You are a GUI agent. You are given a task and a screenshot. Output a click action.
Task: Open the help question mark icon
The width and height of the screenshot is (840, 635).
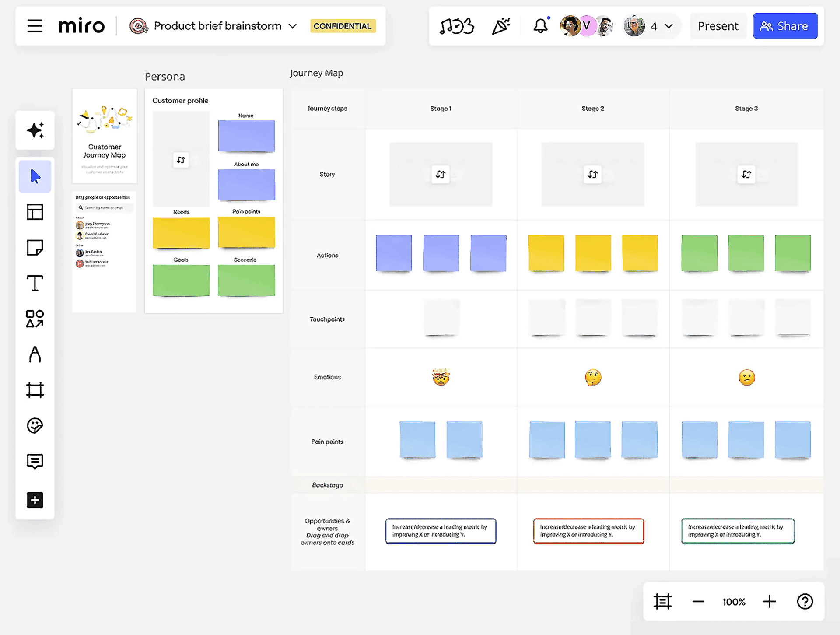(x=805, y=601)
